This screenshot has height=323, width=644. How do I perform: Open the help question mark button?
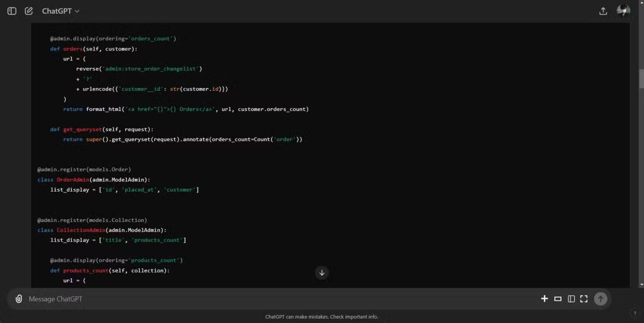(x=635, y=314)
